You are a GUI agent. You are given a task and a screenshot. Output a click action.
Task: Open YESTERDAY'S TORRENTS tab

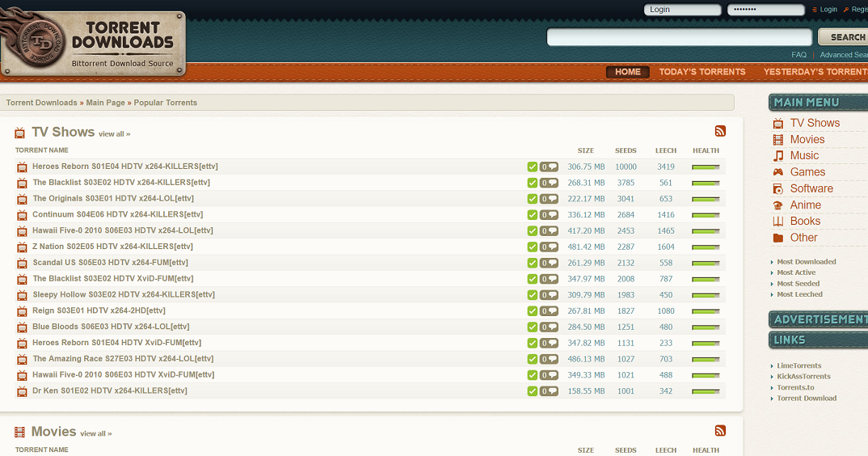coord(815,72)
